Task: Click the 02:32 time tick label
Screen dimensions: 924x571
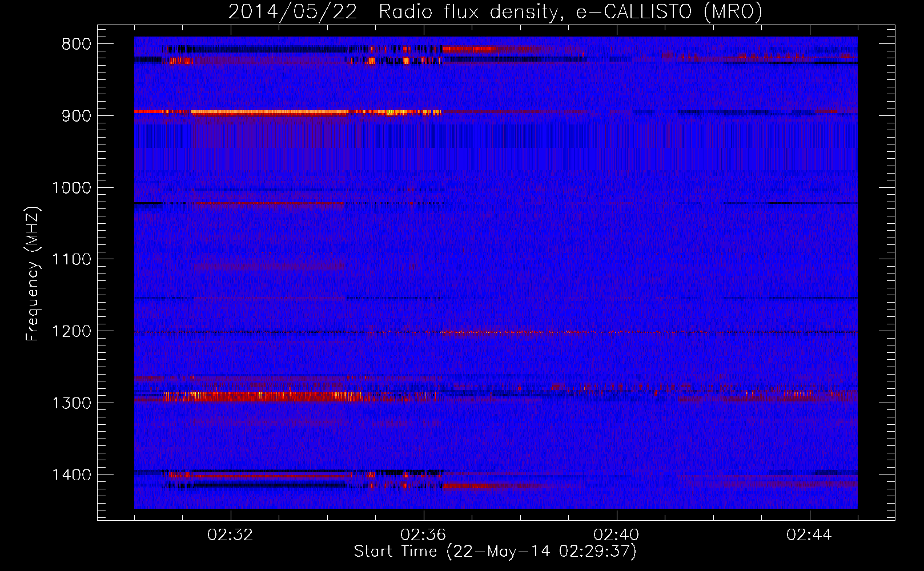Action: 231,535
